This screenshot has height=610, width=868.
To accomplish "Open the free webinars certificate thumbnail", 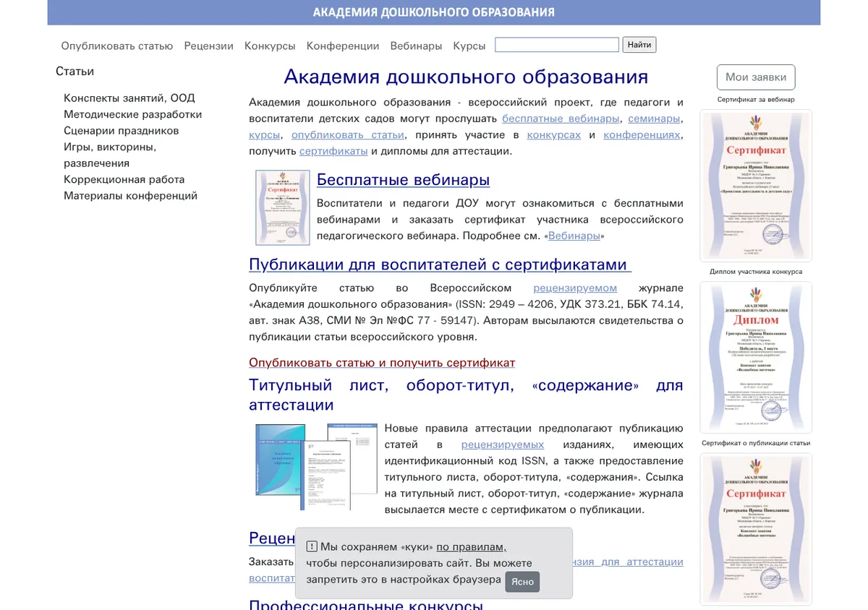I will point(283,207).
